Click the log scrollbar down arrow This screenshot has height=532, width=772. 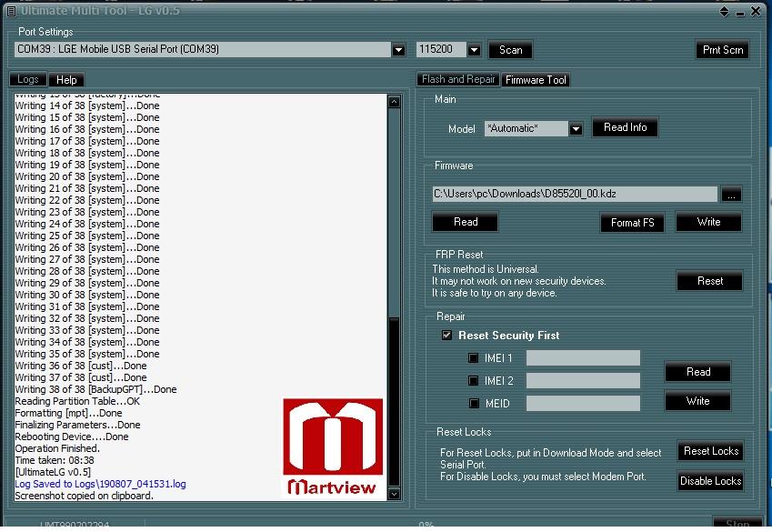pos(394,493)
